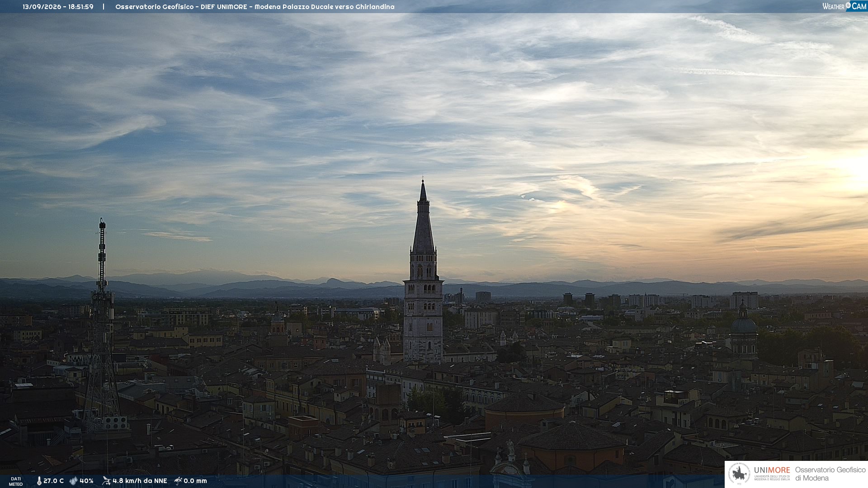Click the 0.0 mm rainfall reading
Screen dimensions: 868x488
pyautogui.click(x=195, y=481)
